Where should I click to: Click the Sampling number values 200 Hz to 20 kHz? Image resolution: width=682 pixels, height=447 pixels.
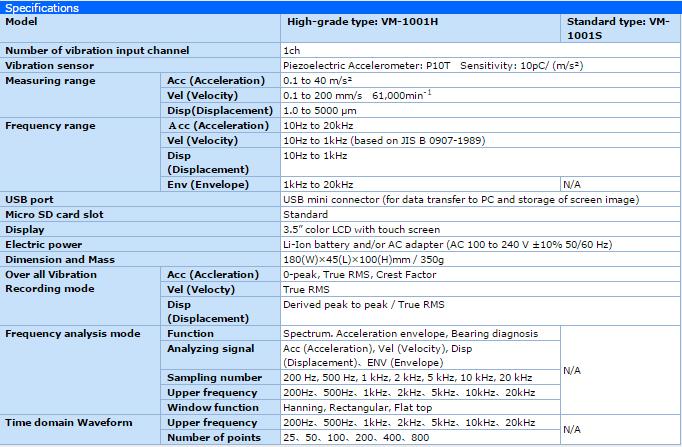[x=408, y=377]
